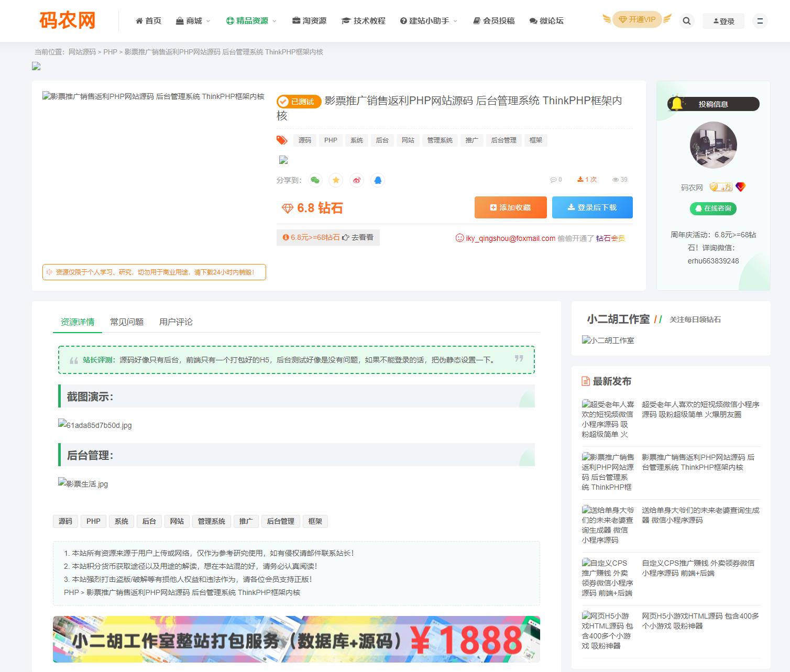Go to homepage via the 首页 house icon
The image size is (790, 672).
pos(148,20)
